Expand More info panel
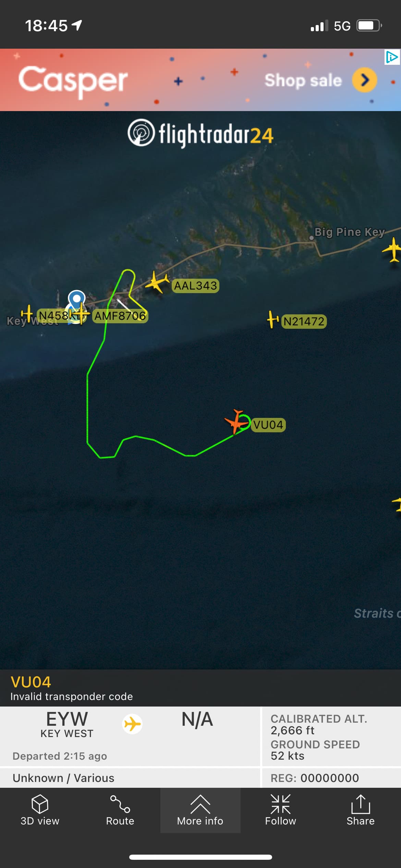The width and height of the screenshot is (401, 868). pos(200,810)
